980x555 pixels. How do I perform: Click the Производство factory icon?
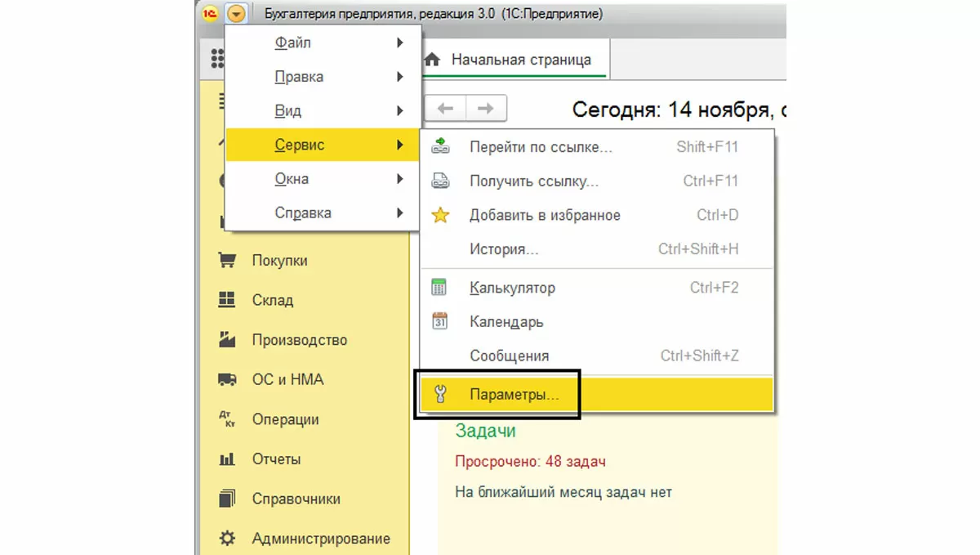tap(227, 340)
